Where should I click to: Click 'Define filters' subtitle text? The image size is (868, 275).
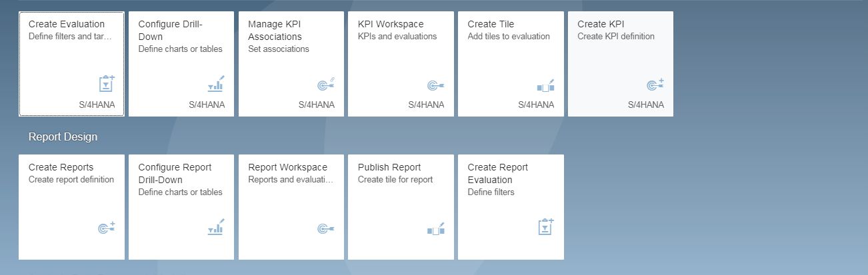[491, 192]
